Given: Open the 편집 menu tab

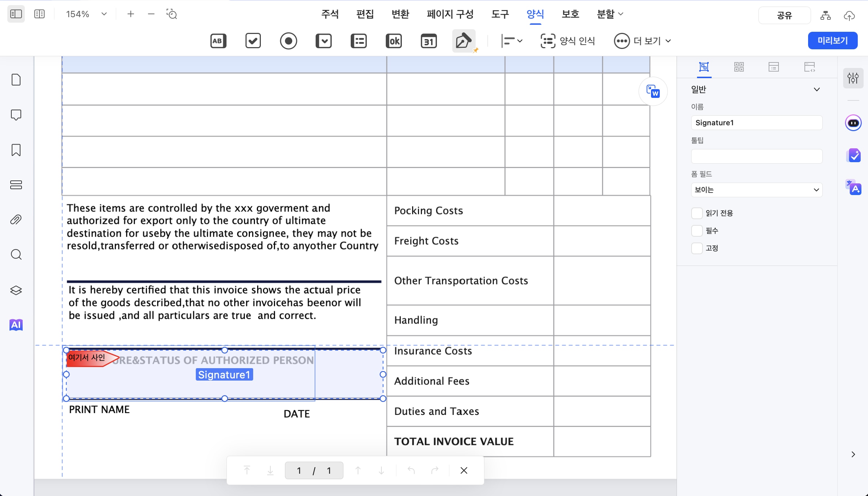Looking at the screenshot, I should (x=365, y=14).
